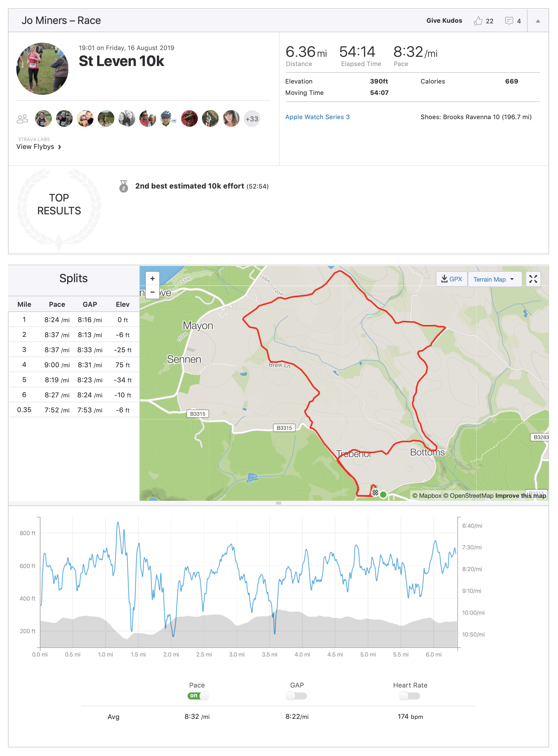Zoom in on the map
Screen dimensions: 558x756
click(152, 279)
